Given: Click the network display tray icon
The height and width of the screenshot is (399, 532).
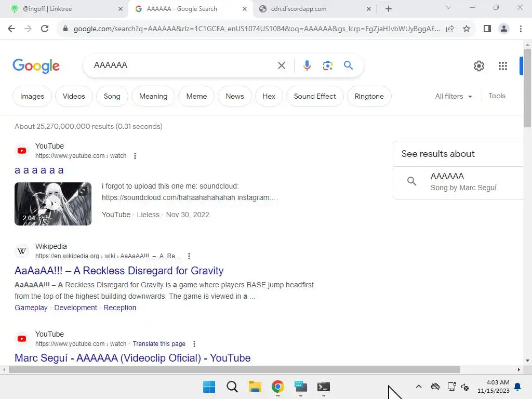Looking at the screenshot, I should pyautogui.click(x=451, y=387).
